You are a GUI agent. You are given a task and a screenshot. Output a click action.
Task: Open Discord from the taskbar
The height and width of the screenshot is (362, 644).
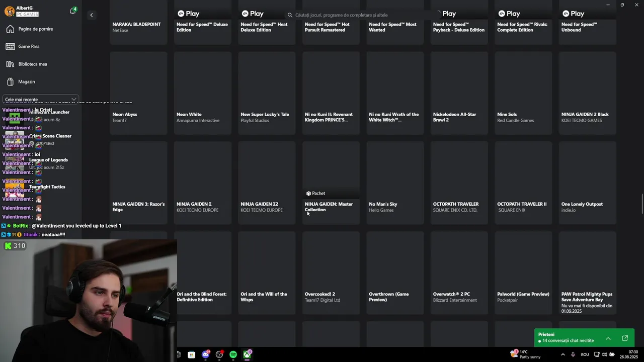205,355
